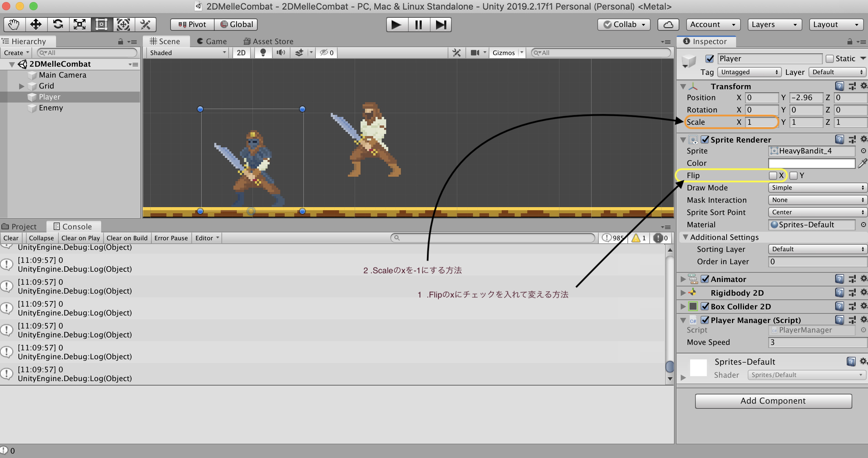Lock the Inspector panel
This screenshot has height=458, width=868.
pos(850,42)
